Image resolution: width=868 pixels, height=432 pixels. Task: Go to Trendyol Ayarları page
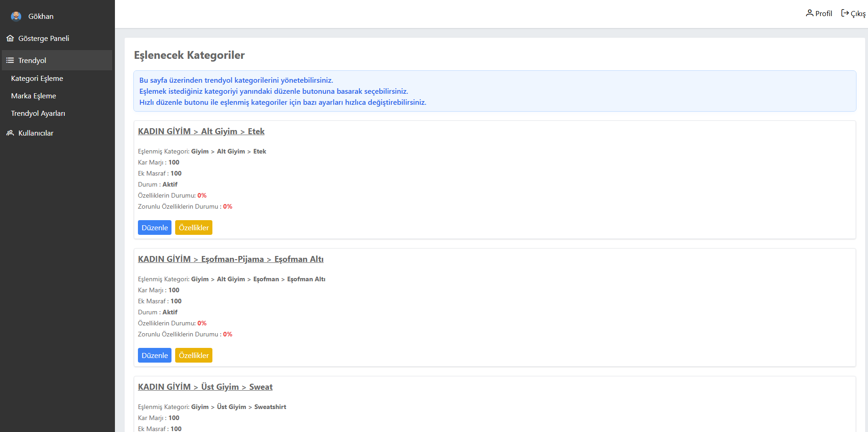click(38, 114)
